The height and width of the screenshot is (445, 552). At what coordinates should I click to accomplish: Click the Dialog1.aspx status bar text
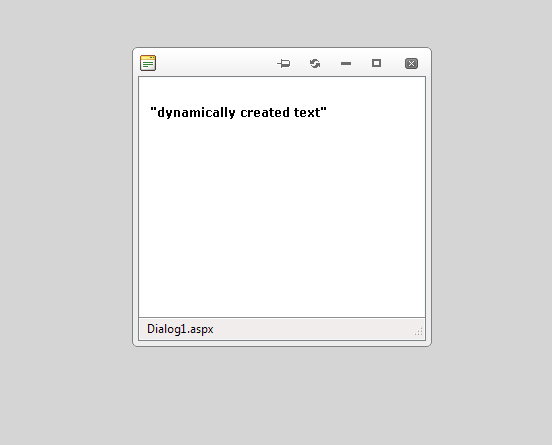tap(180, 329)
